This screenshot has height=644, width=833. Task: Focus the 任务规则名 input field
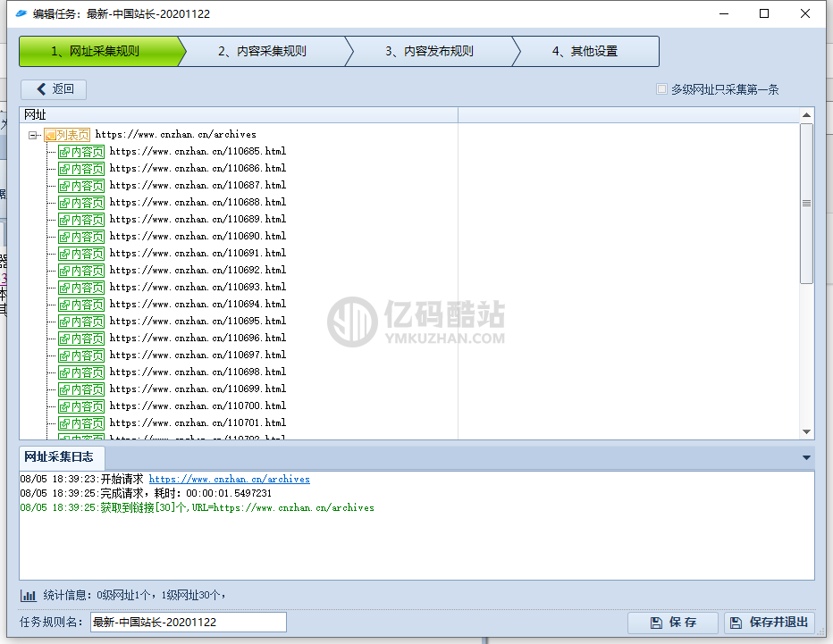tap(188, 623)
